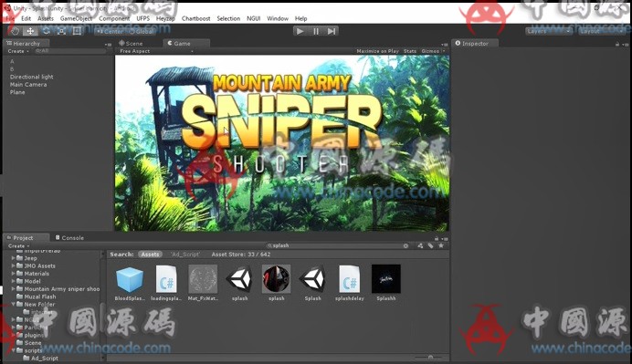Click the Project search field containing splash

click(x=339, y=245)
